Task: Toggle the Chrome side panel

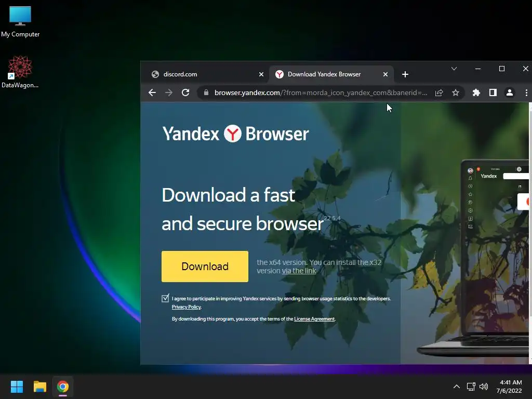Action: 493,92
